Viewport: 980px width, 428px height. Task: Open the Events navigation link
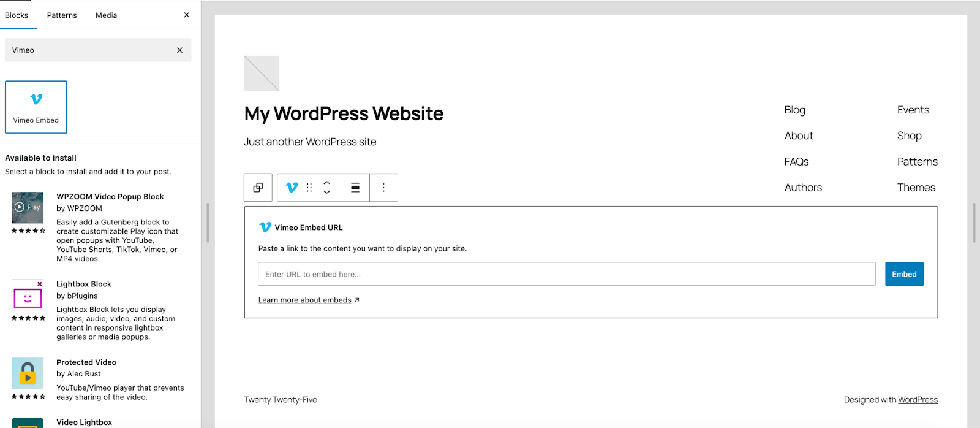913,110
